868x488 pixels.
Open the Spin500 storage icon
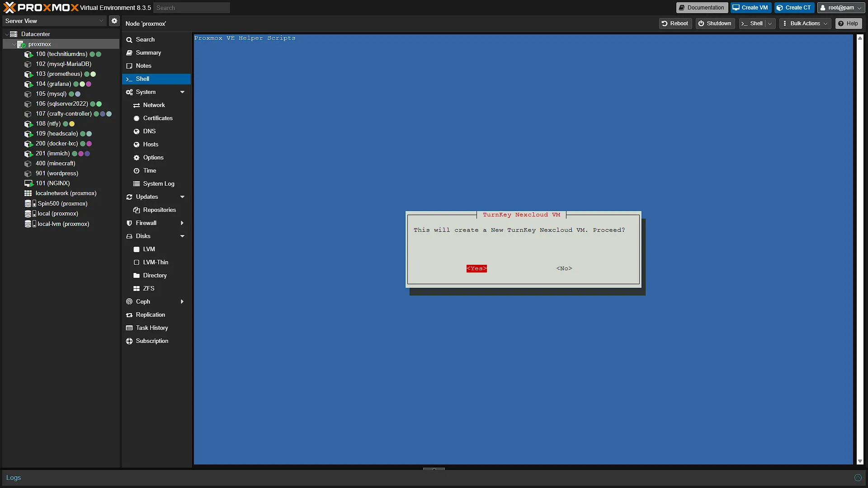[x=30, y=204]
